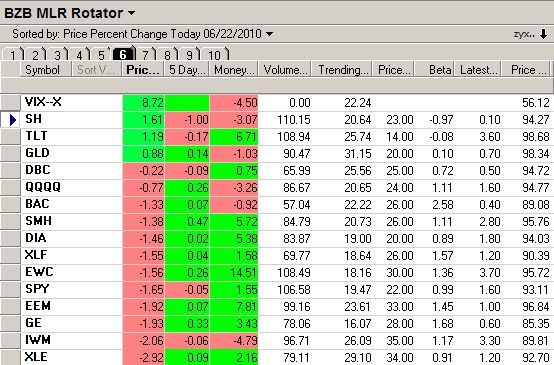Switch to tab 9

[x=190, y=55]
